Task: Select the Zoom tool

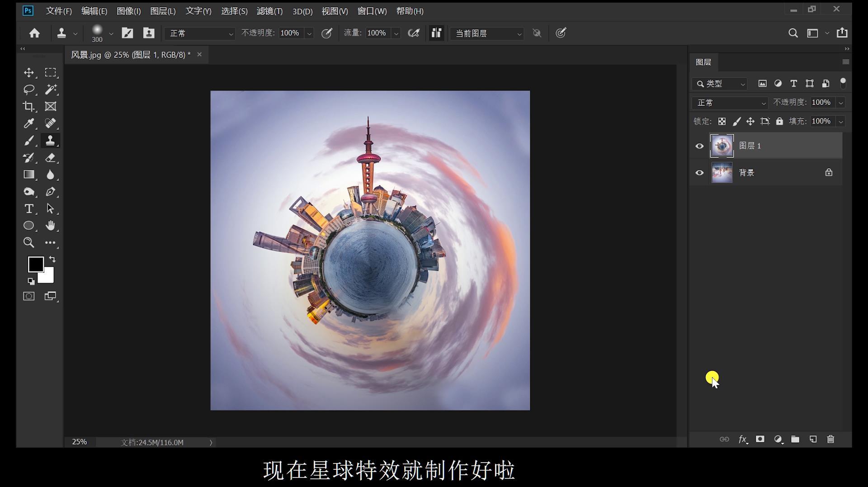Action: (29, 243)
